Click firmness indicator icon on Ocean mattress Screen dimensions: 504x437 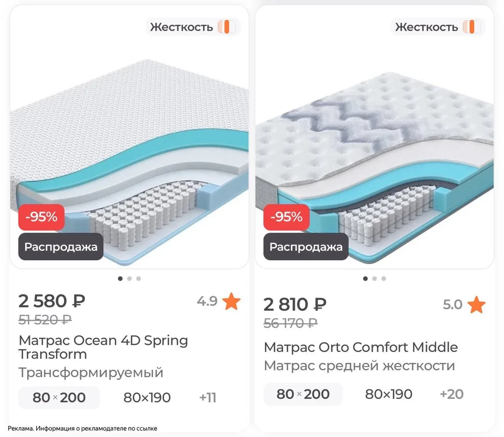point(227,27)
